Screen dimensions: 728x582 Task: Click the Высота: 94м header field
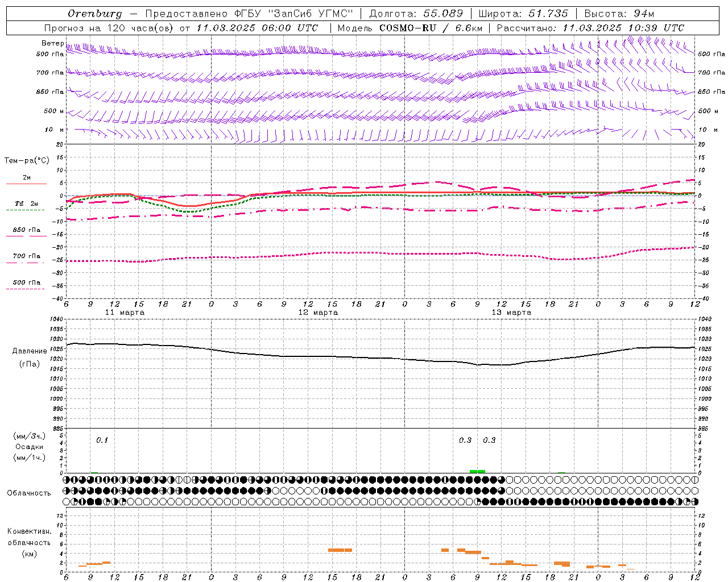[619, 14]
